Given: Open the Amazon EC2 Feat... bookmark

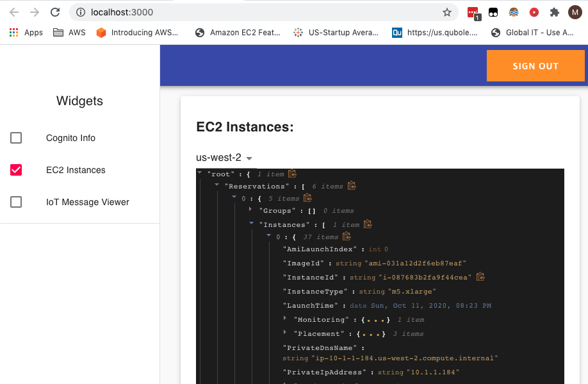Looking at the screenshot, I should point(238,33).
